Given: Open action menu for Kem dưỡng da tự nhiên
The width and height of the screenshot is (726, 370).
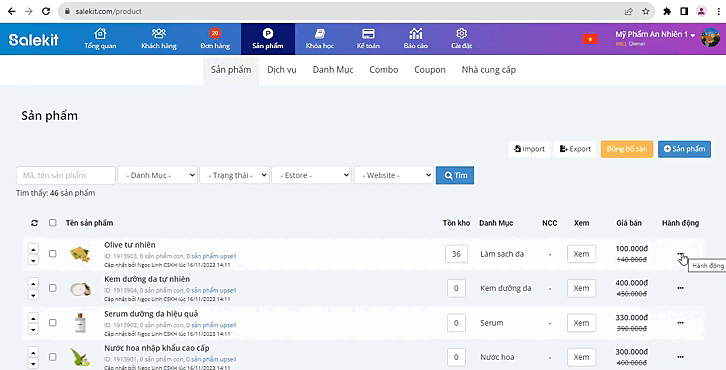Looking at the screenshot, I should 680,288.
